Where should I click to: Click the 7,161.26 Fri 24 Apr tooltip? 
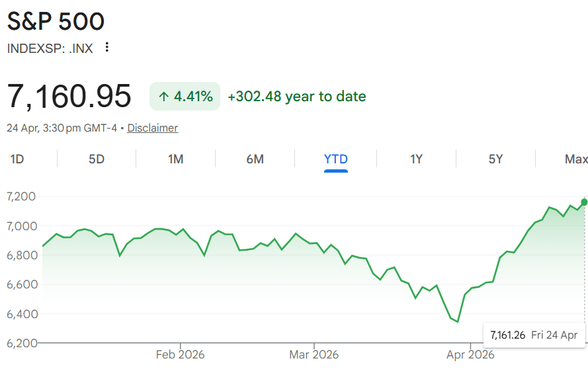[x=534, y=335]
